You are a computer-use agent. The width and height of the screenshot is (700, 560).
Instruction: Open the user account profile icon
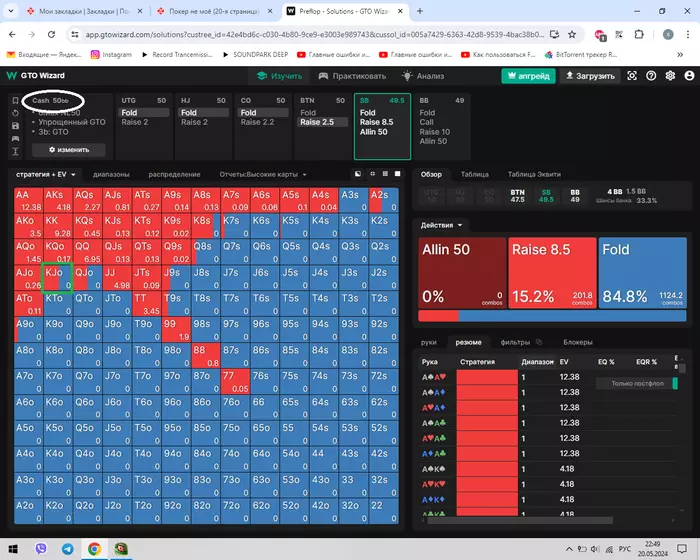pos(689,76)
